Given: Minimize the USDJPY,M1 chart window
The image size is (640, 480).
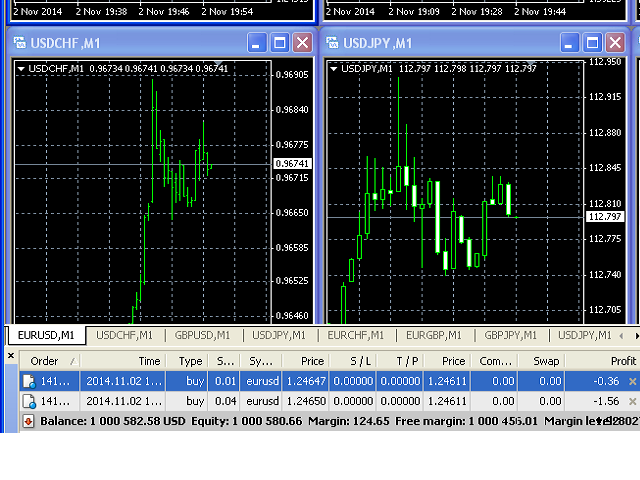Looking at the screenshot, I should pos(569,43).
